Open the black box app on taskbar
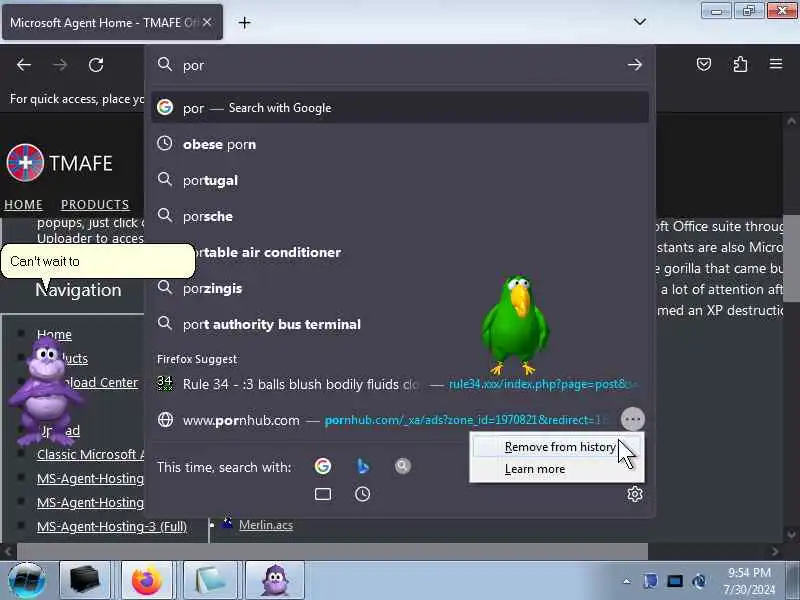The image size is (800, 600). point(85,580)
